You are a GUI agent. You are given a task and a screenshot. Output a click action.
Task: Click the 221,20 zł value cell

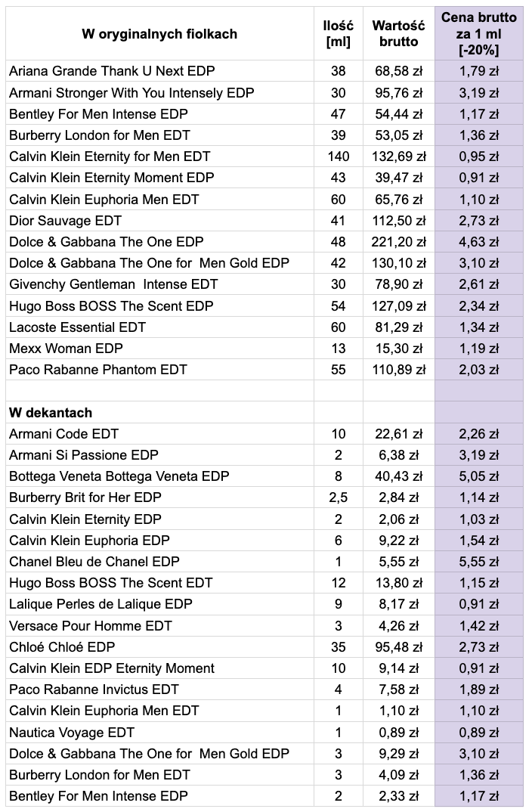(x=398, y=242)
